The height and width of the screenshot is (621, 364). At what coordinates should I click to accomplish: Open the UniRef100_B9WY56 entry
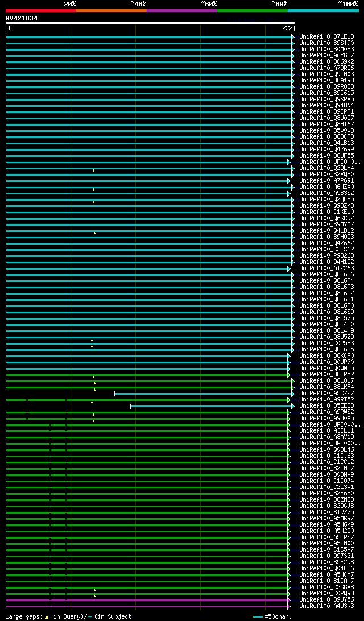[326, 599]
